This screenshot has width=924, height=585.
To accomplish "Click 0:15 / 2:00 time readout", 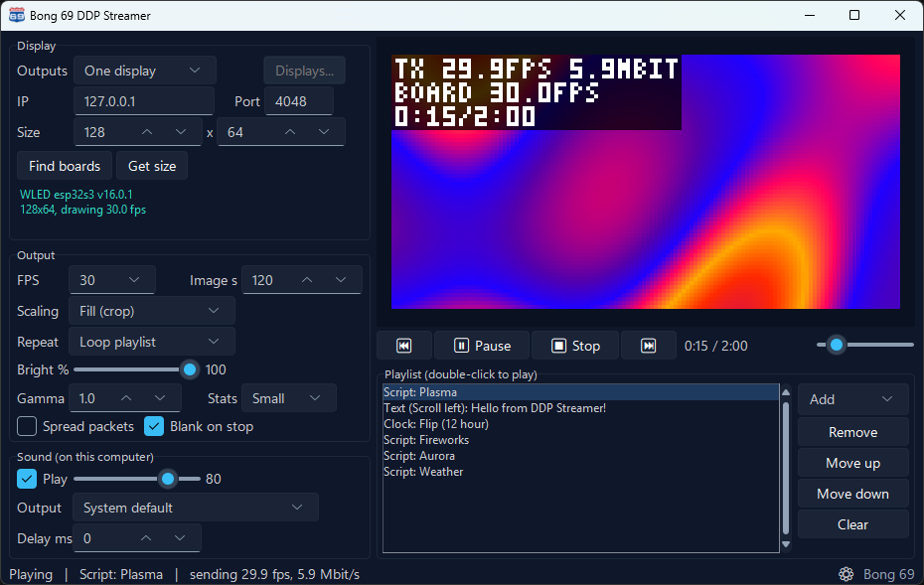I will 716,346.
